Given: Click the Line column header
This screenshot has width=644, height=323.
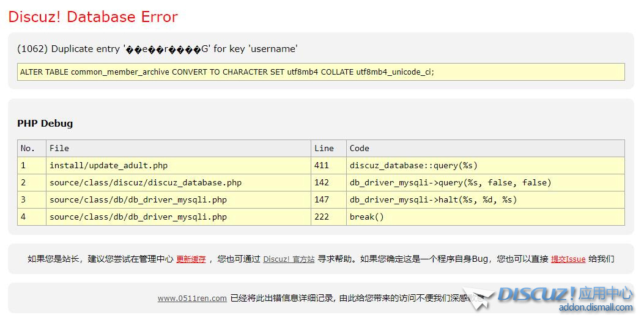Looking at the screenshot, I should click(328, 149).
